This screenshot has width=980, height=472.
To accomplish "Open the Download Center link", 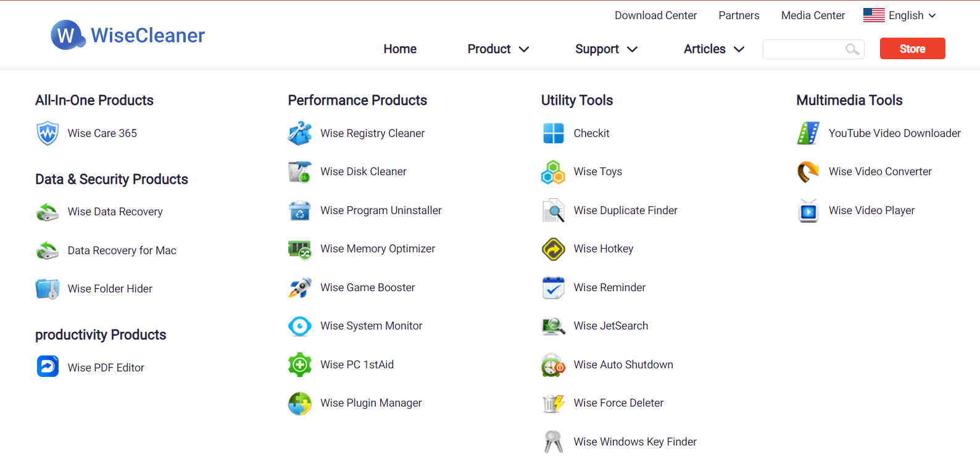I will click(x=655, y=15).
